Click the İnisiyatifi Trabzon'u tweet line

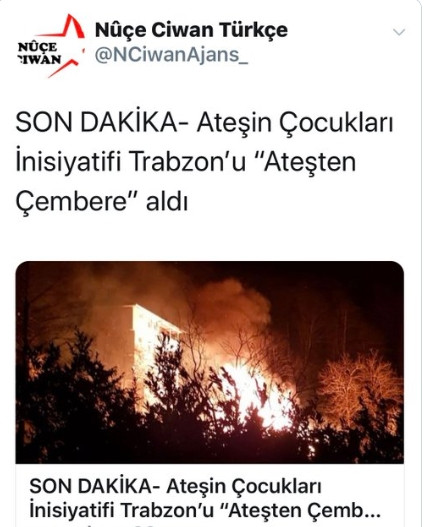point(186,163)
